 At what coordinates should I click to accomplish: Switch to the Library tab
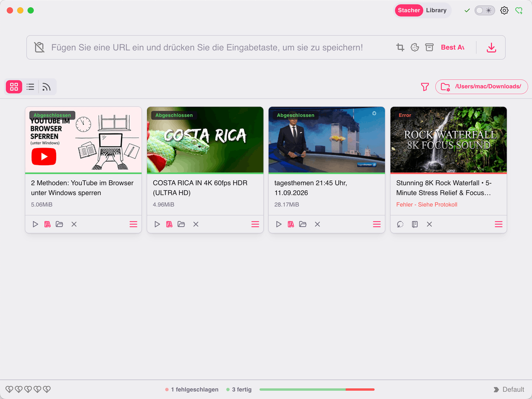pyautogui.click(x=436, y=10)
